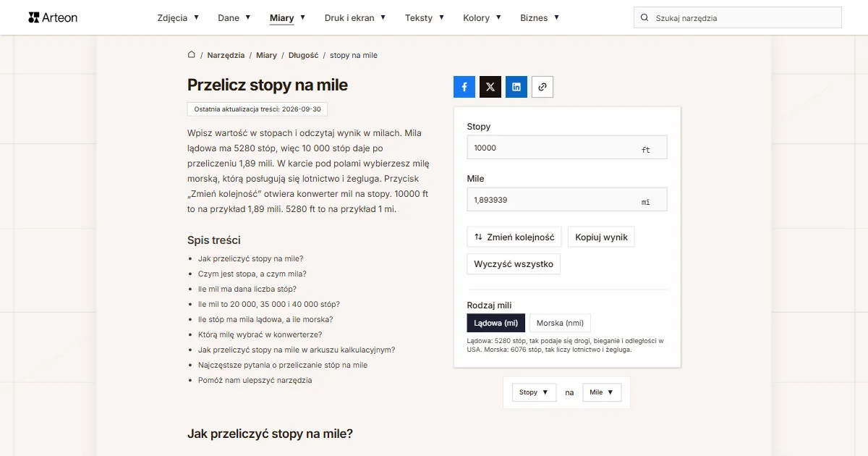Viewport: 868px width, 456px height.
Task: Select Lądowa (mi) mile type
Action: (496, 323)
